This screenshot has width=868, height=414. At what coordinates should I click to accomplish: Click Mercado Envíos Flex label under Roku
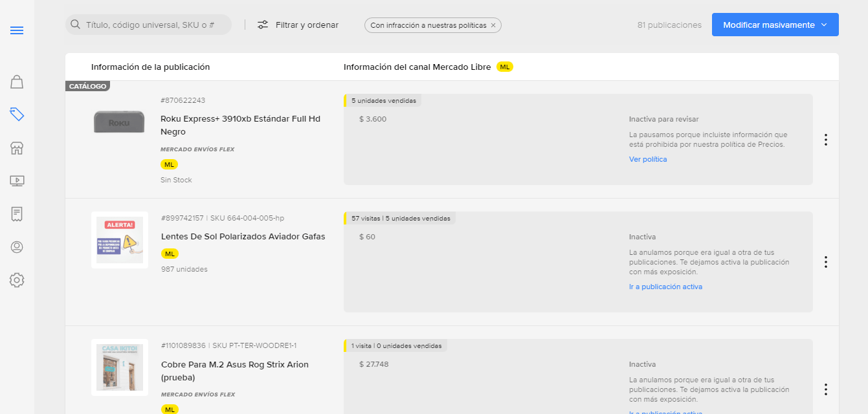197,149
